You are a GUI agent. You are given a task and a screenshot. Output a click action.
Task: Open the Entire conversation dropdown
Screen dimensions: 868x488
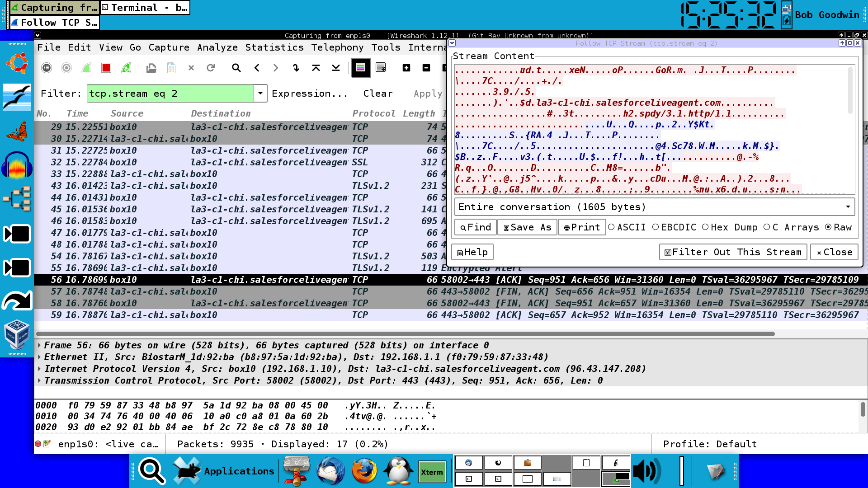pos(655,207)
